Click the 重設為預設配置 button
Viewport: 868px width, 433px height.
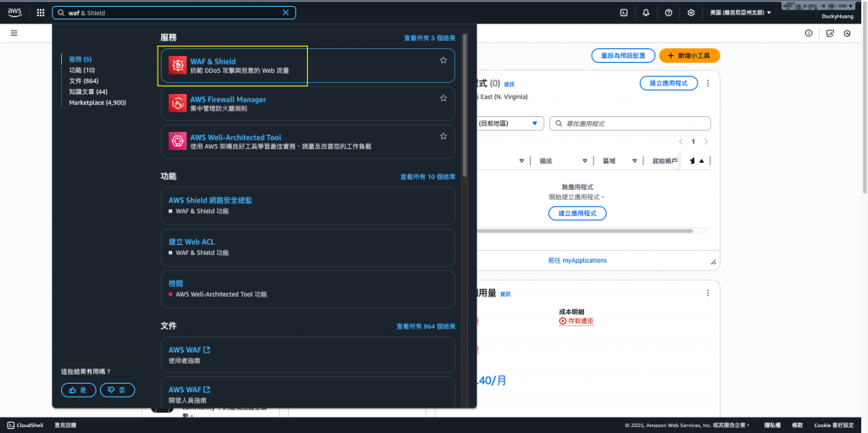623,55
